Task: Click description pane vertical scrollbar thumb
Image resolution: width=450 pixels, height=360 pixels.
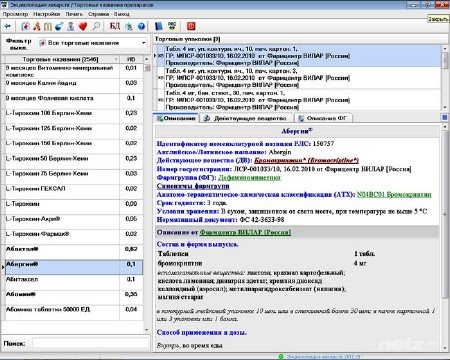Action: 445,213
